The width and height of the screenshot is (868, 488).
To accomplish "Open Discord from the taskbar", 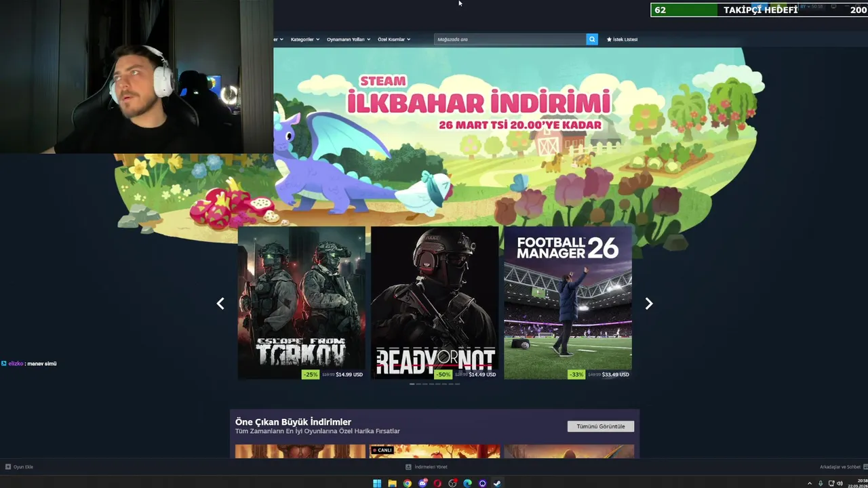I will [x=422, y=483].
